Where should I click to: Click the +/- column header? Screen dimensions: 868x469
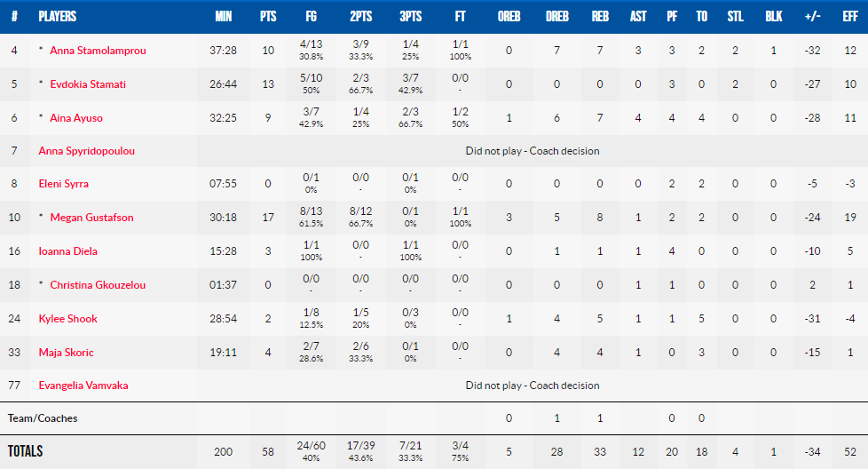click(x=812, y=17)
